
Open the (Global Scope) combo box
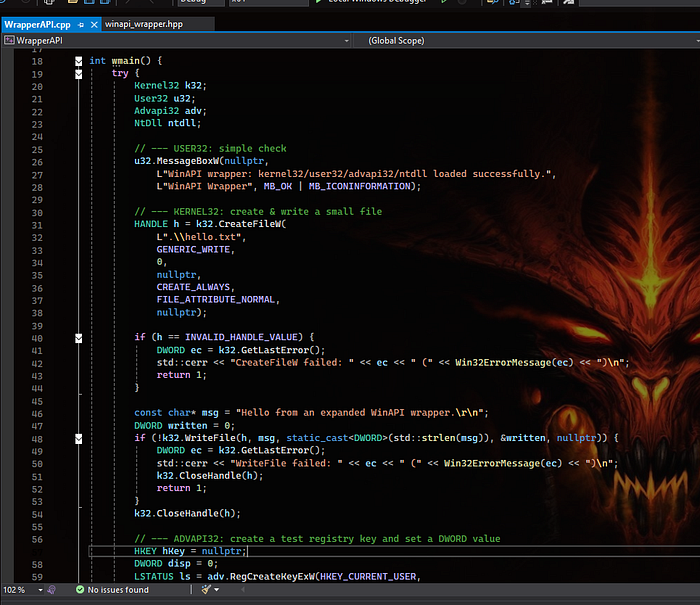click(527, 41)
